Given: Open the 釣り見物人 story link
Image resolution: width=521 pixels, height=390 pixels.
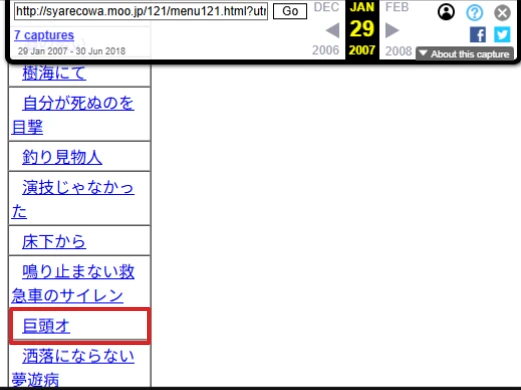Looking at the screenshot, I should [62, 157].
